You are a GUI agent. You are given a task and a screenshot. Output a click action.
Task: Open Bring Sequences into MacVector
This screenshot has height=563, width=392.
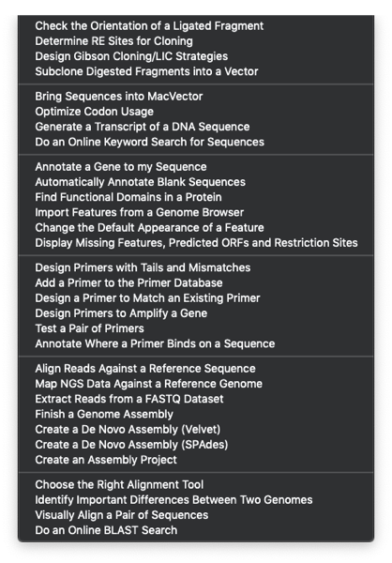[196, 97]
